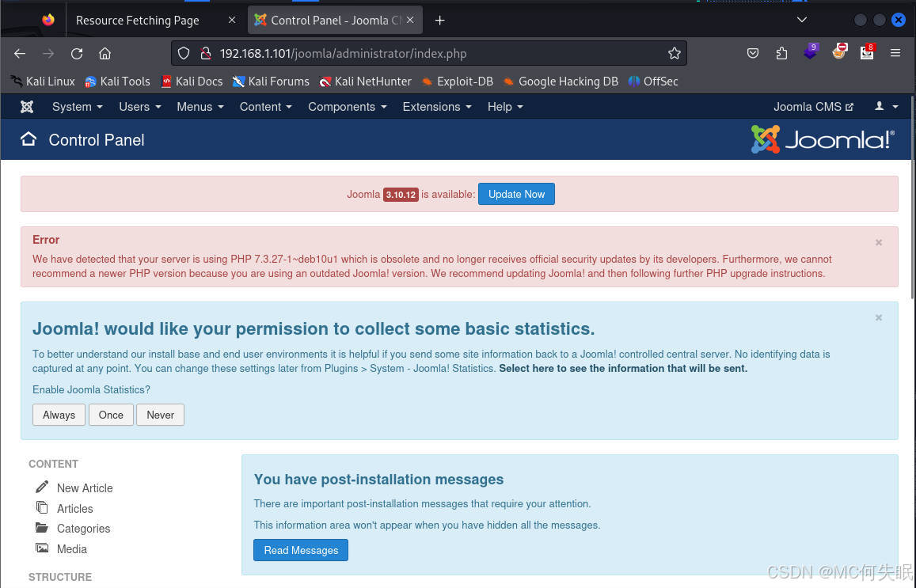Open the Users dropdown menu
The image size is (916, 588).
click(139, 107)
